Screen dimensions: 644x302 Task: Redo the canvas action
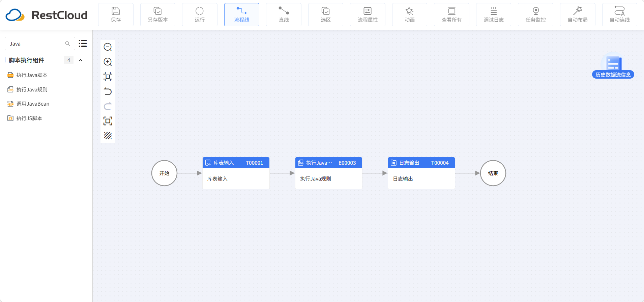click(108, 106)
